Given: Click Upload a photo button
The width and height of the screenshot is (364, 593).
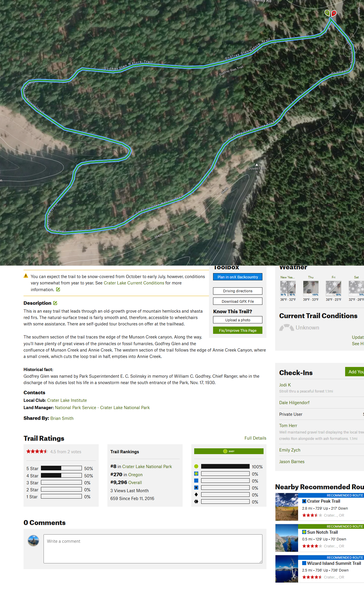Looking at the screenshot, I should click(238, 320).
